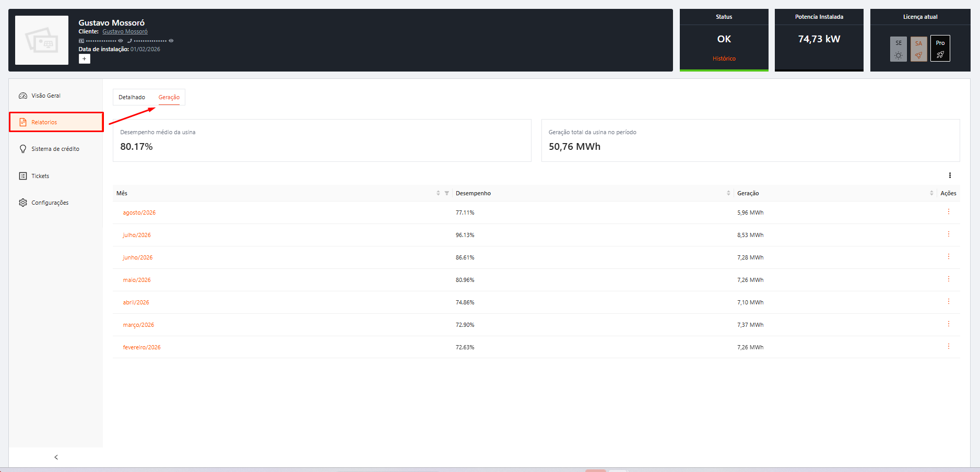
Task: Click the 01/02/2026 installation date
Action: tap(145, 49)
